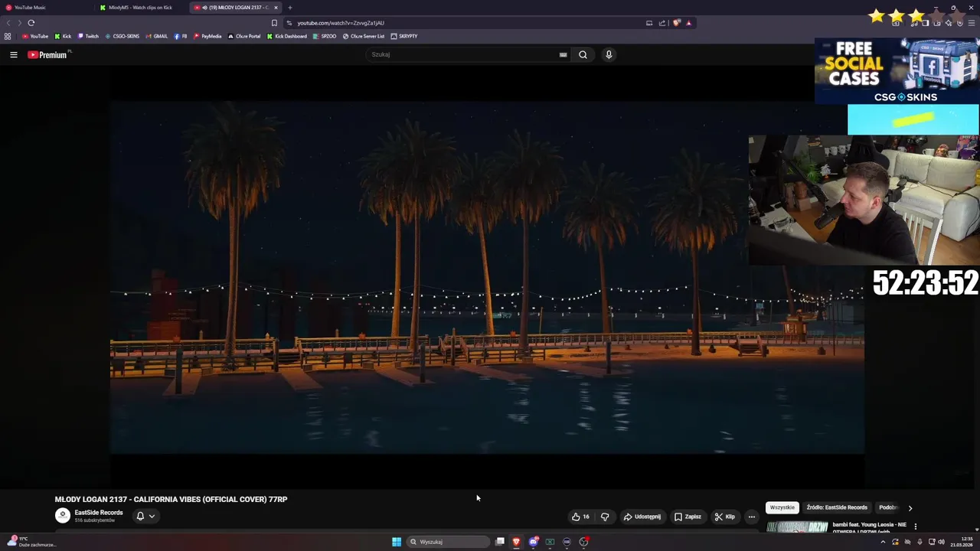Image resolution: width=980 pixels, height=551 pixels.
Task: Open the Twitch bookmark
Action: [88, 36]
